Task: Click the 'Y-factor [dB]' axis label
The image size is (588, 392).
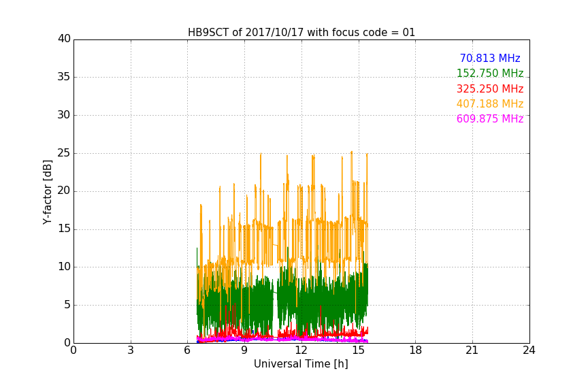Action: [x=47, y=192]
